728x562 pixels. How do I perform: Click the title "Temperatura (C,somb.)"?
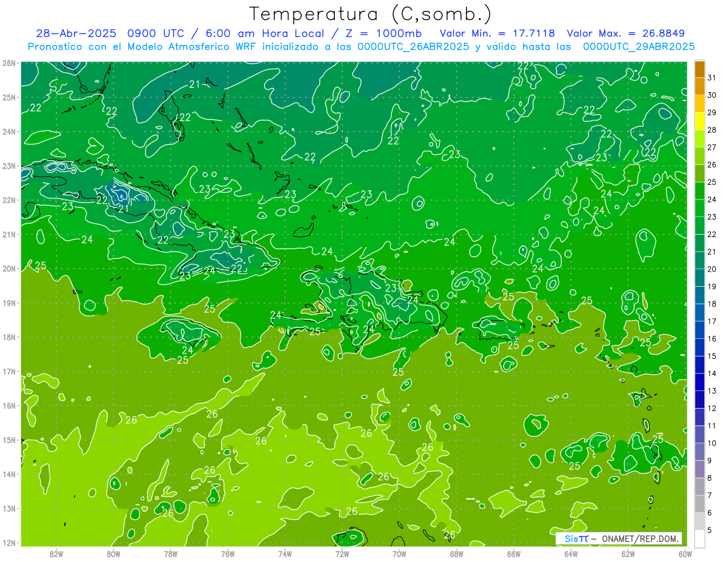[370, 15]
